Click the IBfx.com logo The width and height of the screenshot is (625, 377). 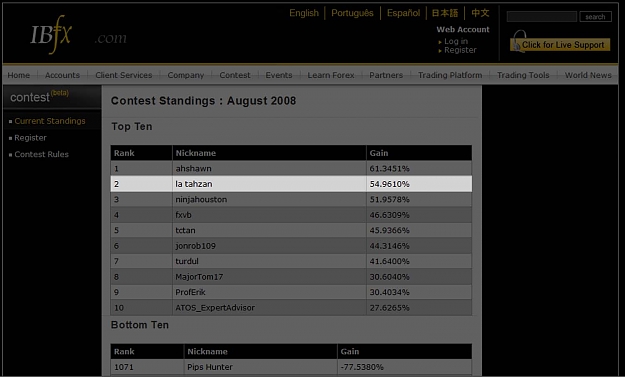point(79,35)
